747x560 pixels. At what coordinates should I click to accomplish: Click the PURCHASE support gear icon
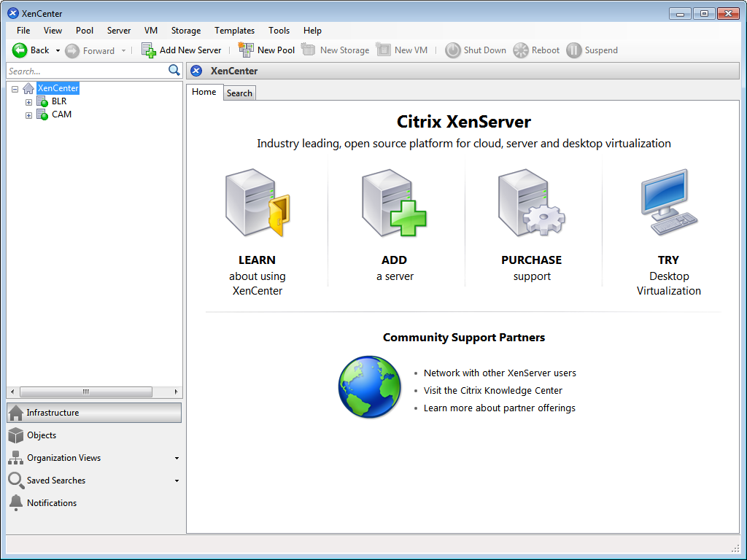coord(532,203)
